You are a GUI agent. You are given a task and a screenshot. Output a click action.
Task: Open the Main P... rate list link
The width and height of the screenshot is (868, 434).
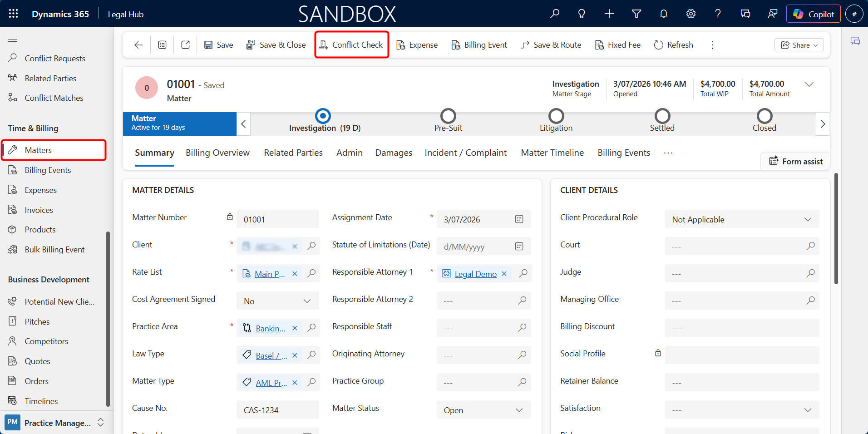coord(270,274)
